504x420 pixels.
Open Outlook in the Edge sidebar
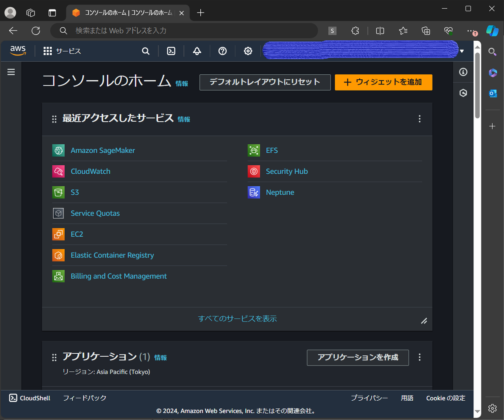[x=493, y=94]
